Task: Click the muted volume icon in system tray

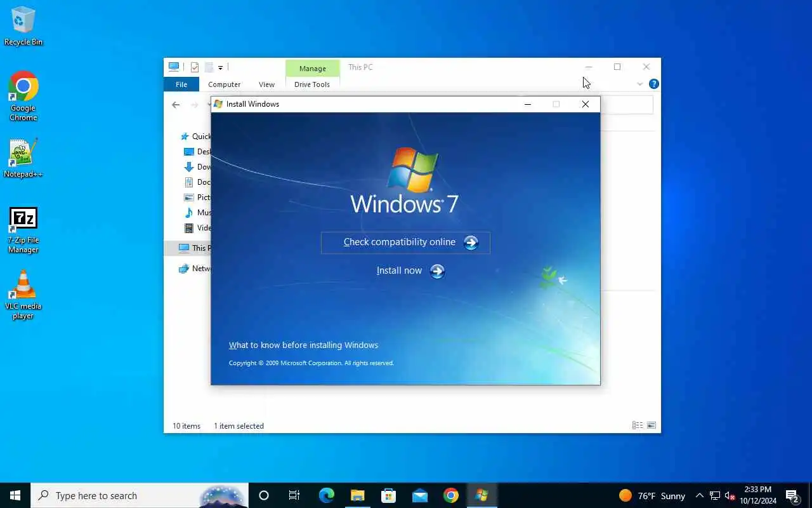Action: [730, 495]
